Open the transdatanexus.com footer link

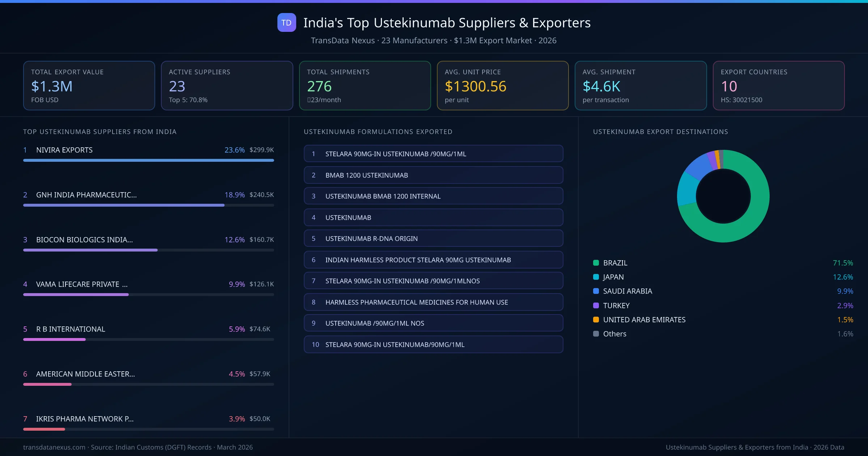point(54,447)
